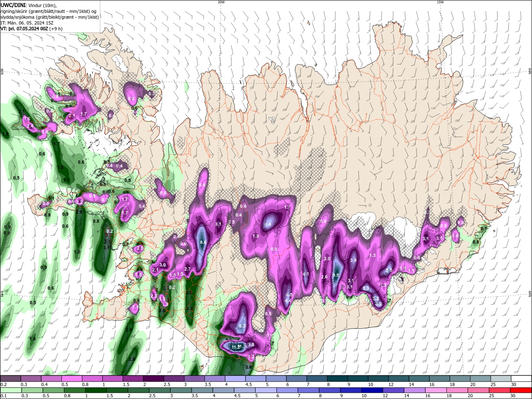Click the 5.5 precipitation value on map
The height and width of the screenshot is (399, 532).
pyautogui.click(x=389, y=270)
